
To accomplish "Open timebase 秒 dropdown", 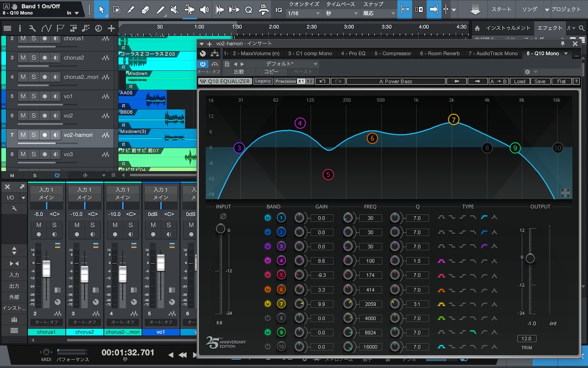I will click(x=341, y=14).
